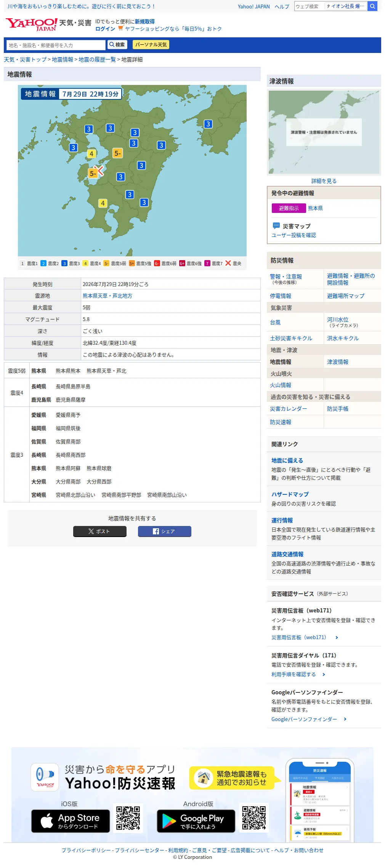Open 天気・災害トップ breadcrumb
The image size is (385, 868).
click(25, 59)
